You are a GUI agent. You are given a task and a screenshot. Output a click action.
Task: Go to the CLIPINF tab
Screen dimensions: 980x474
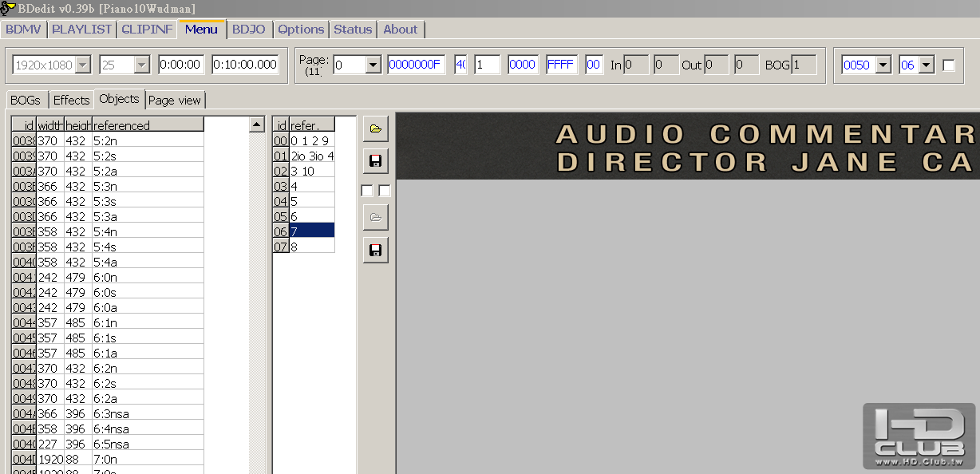click(x=147, y=30)
